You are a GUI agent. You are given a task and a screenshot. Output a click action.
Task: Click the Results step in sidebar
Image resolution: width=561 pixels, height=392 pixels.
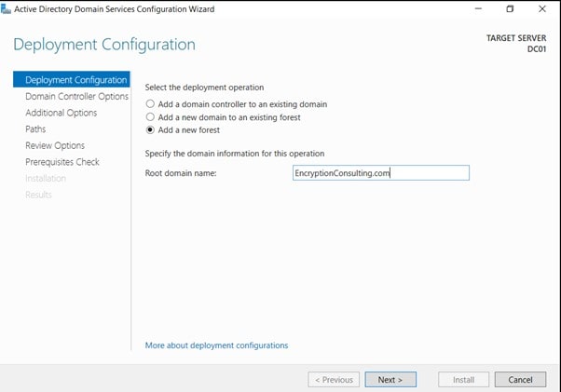point(38,195)
